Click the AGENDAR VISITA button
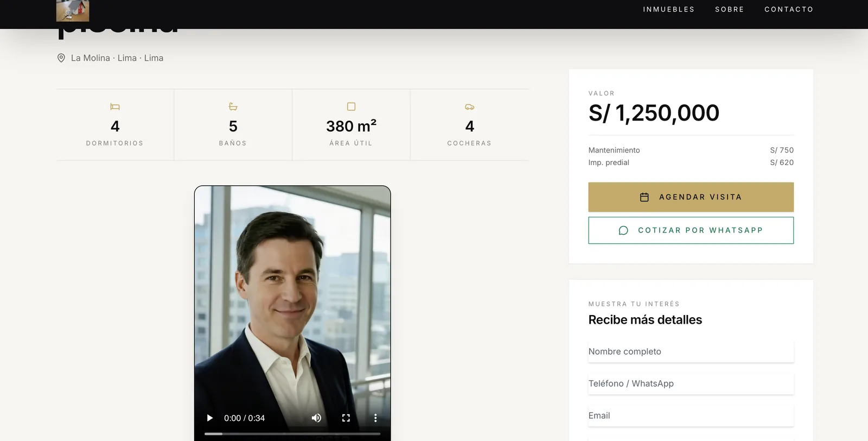 691,197
